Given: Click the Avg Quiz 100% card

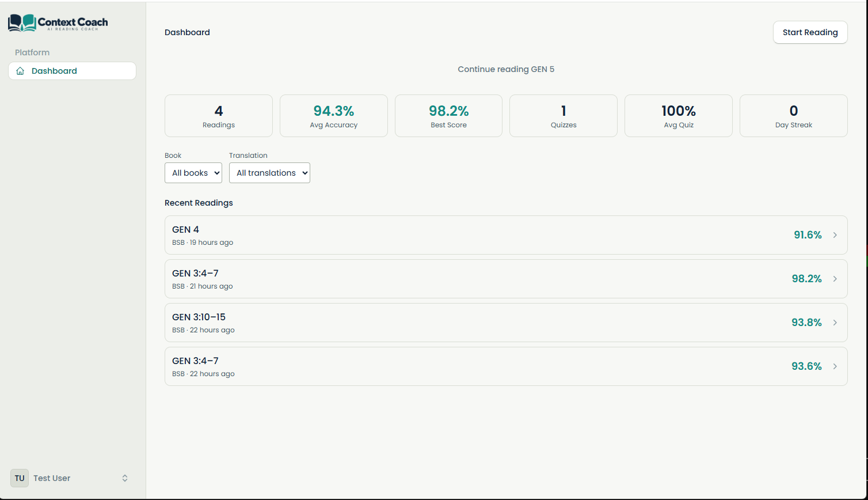Looking at the screenshot, I should [679, 116].
